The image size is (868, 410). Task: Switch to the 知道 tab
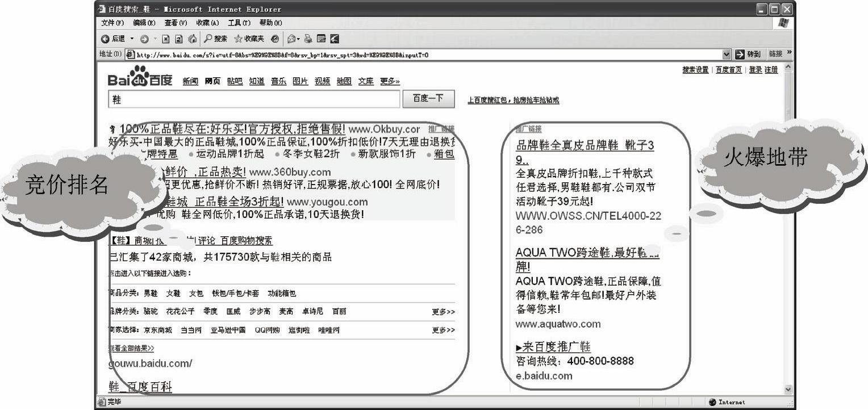click(257, 81)
